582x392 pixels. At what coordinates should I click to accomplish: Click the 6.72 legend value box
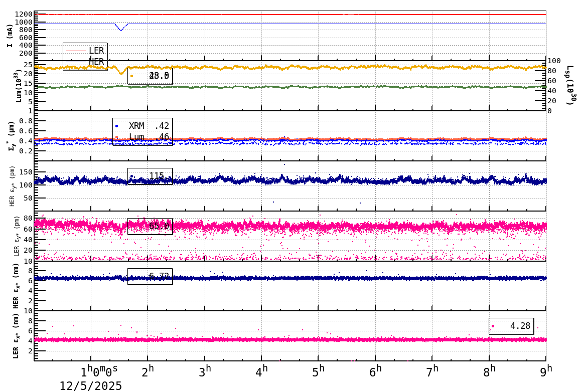click(x=150, y=276)
